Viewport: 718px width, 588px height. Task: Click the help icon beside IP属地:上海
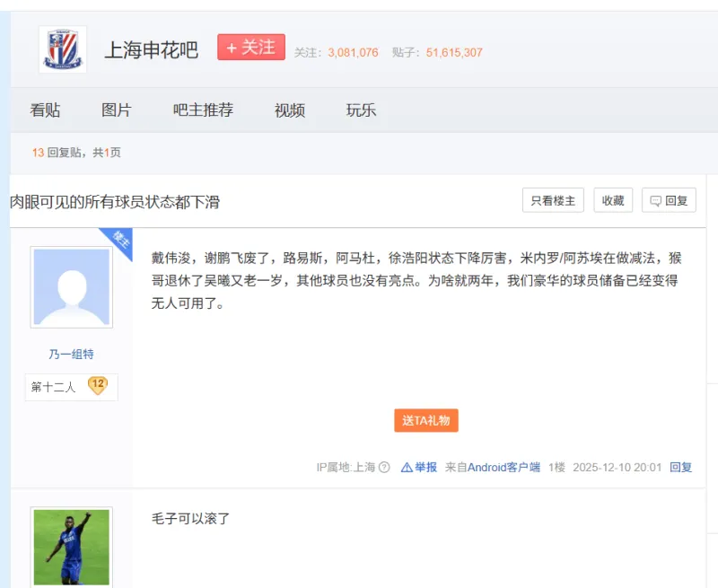384,468
